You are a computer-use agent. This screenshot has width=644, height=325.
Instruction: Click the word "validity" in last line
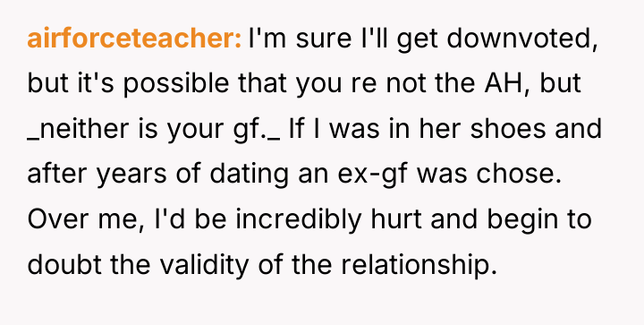click(x=204, y=265)
